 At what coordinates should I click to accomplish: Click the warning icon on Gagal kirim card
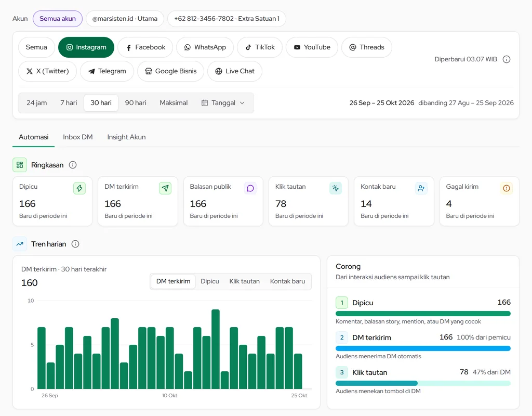click(506, 188)
